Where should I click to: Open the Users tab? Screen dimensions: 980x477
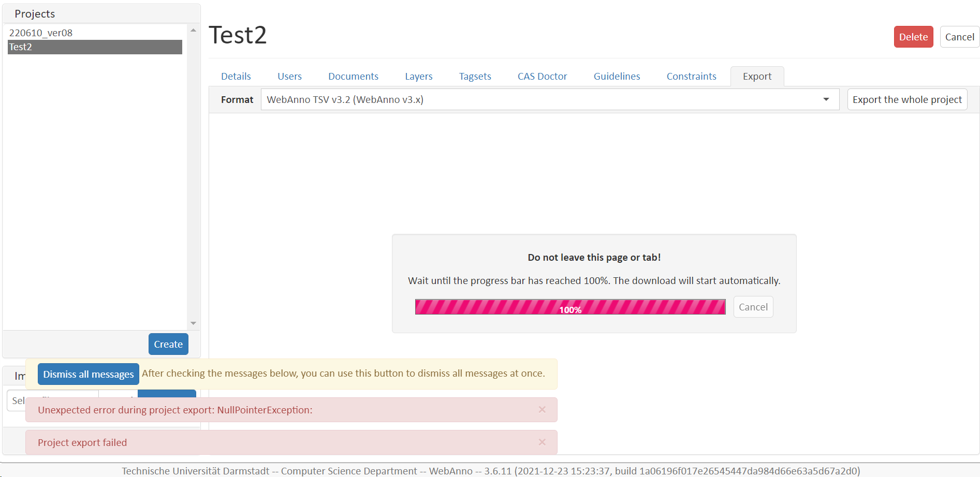point(289,76)
